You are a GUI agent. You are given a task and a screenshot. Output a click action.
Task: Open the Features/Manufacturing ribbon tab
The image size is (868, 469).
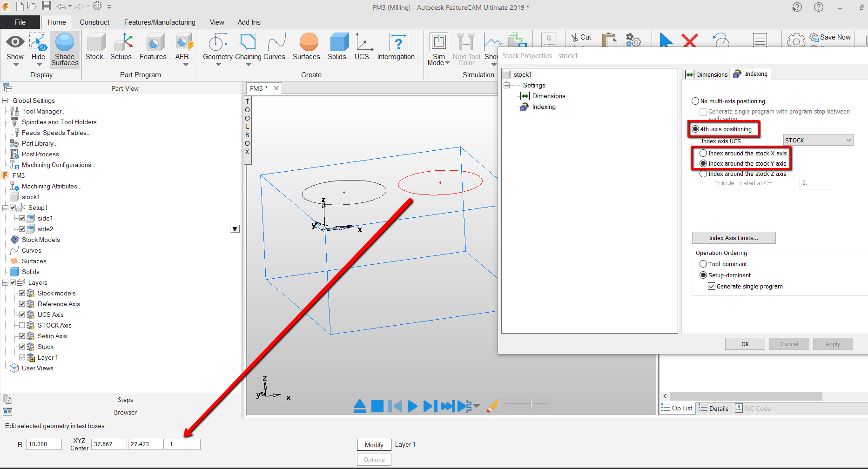click(x=160, y=22)
